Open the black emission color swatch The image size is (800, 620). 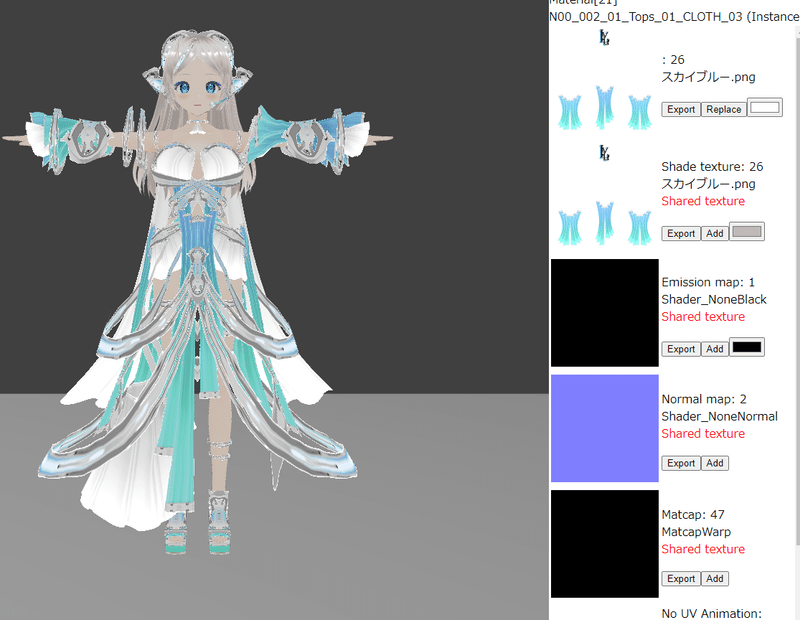747,347
